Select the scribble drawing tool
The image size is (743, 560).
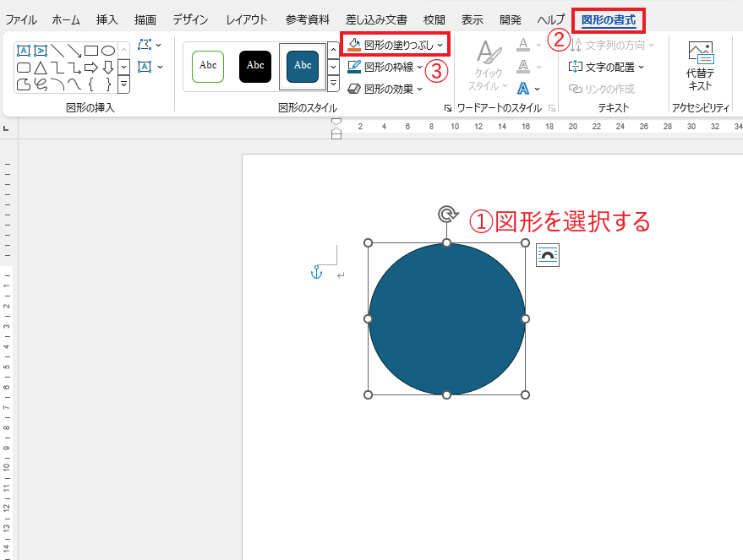(41, 84)
